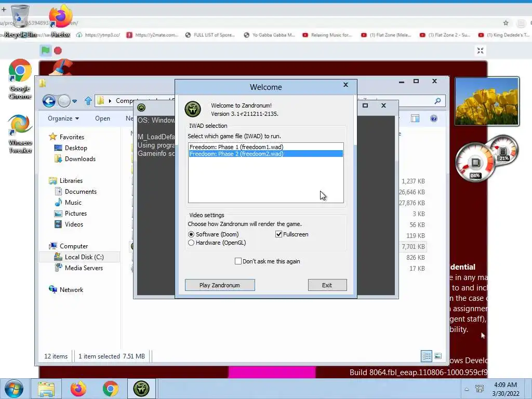This screenshot has height=399, width=532.
Task: Open Chrome from taskbar
Action: [x=110, y=389]
